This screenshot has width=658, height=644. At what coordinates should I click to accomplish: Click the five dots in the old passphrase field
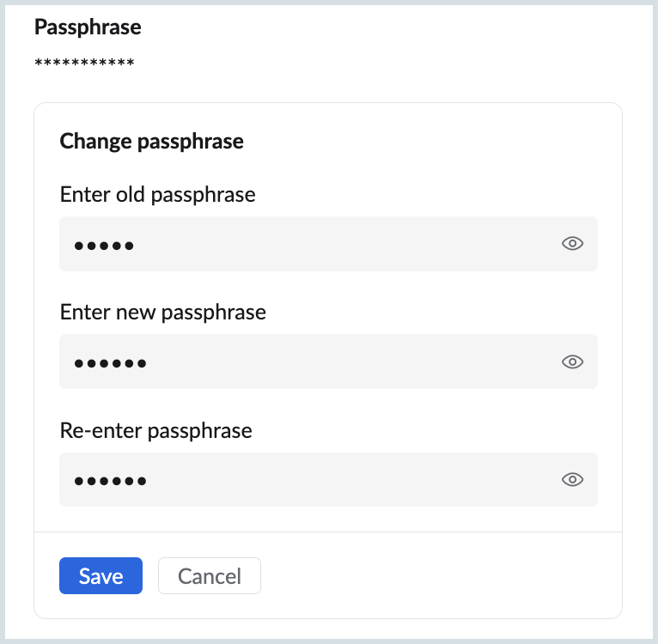click(x=104, y=246)
